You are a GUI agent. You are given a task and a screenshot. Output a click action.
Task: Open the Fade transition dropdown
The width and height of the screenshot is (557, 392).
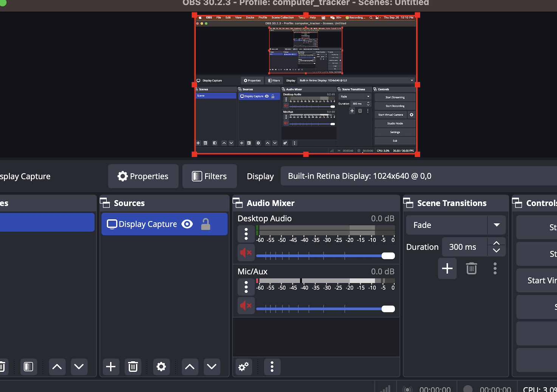point(497,225)
